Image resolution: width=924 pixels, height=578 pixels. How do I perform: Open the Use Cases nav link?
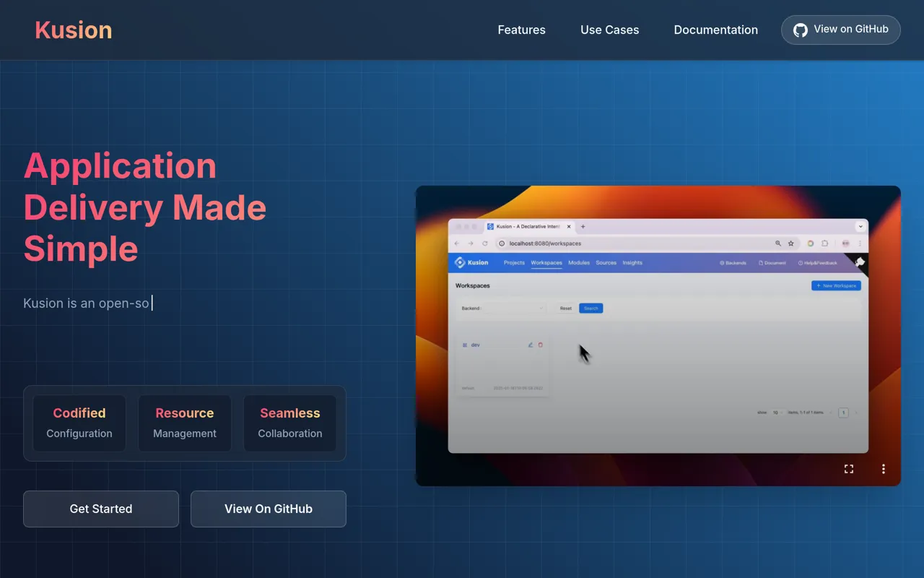(x=609, y=30)
